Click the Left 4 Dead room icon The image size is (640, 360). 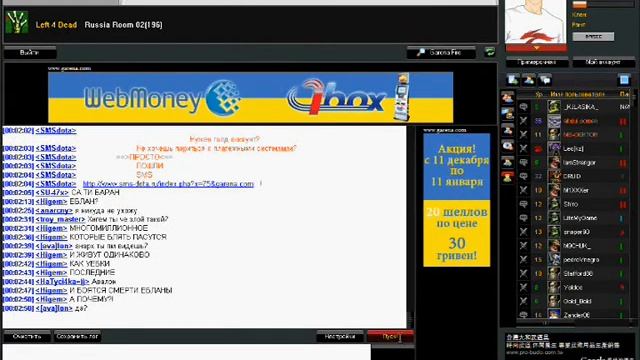pos(17,22)
